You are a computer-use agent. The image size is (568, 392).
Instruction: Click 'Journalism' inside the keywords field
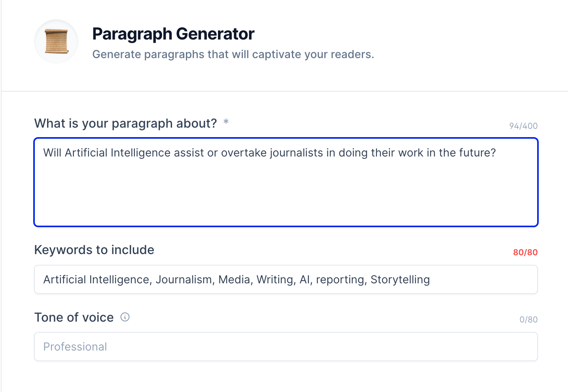click(x=184, y=279)
